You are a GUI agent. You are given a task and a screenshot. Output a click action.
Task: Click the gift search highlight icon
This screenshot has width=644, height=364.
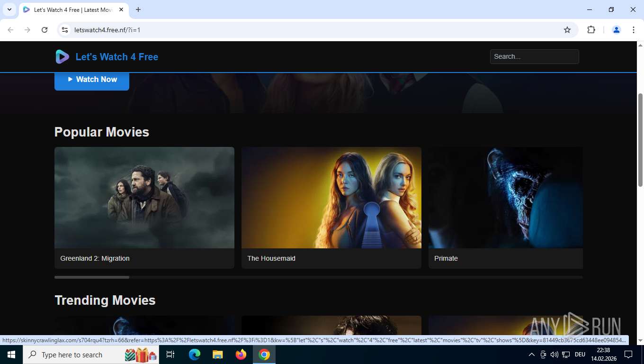tap(141, 355)
